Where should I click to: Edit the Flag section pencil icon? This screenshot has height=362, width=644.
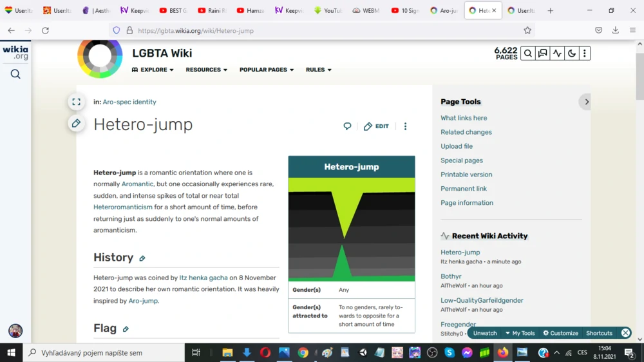pos(126,329)
